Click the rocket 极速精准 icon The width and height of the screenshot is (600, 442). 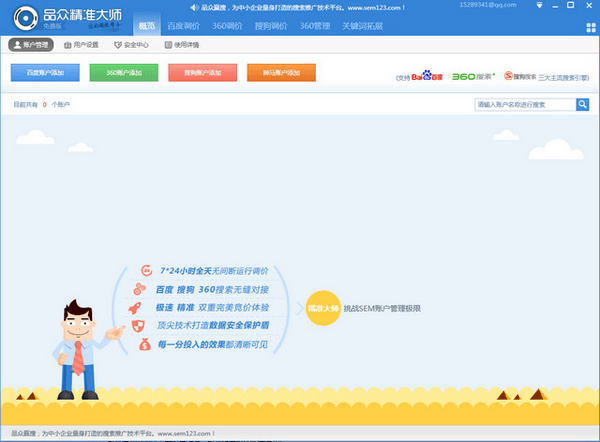click(139, 307)
